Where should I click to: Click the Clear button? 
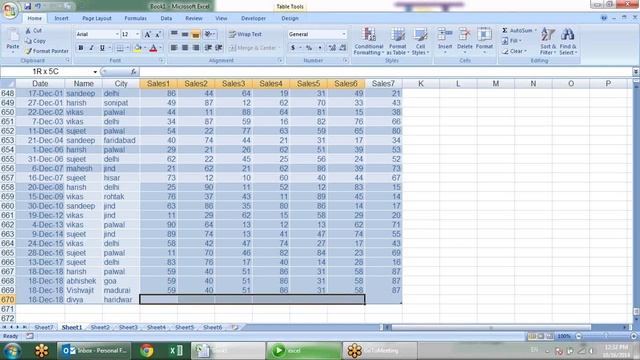[x=515, y=51]
